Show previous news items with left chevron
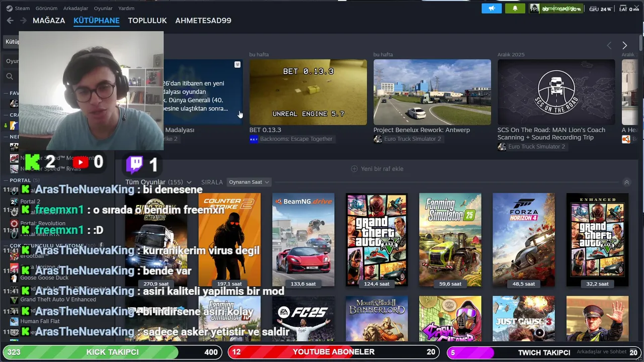This screenshot has width=644, height=362. (609, 45)
